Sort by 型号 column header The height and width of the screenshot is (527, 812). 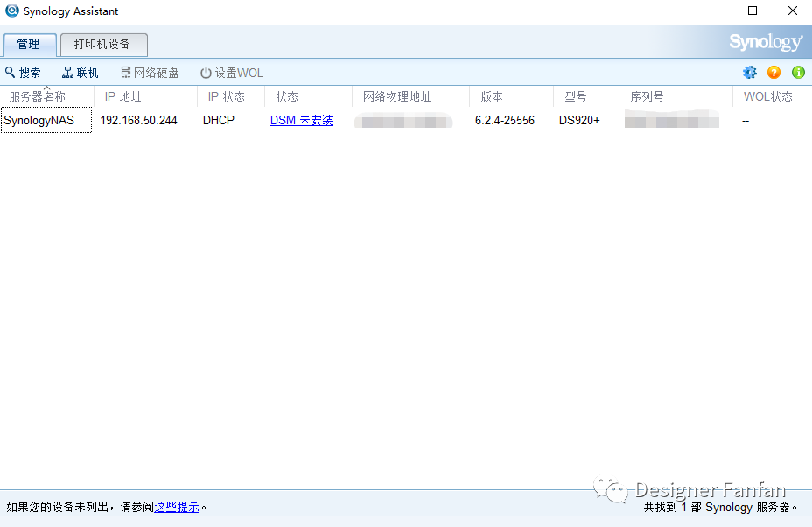coord(586,96)
